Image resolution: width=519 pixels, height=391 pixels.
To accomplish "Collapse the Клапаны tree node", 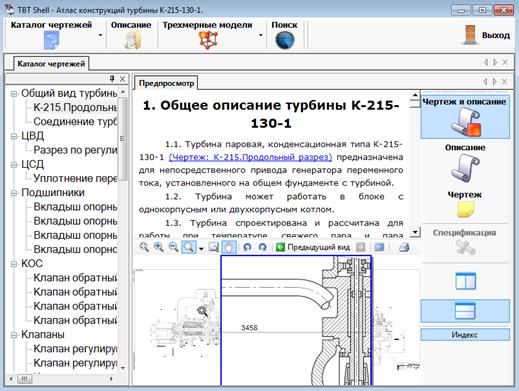I will coord(14,335).
